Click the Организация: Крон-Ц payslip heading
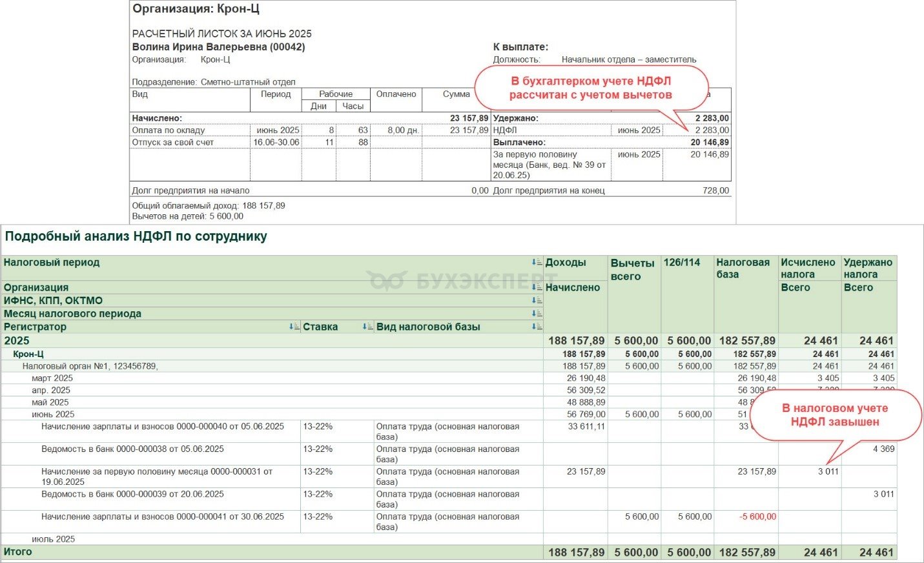The width and height of the screenshot is (924, 563). [x=196, y=9]
